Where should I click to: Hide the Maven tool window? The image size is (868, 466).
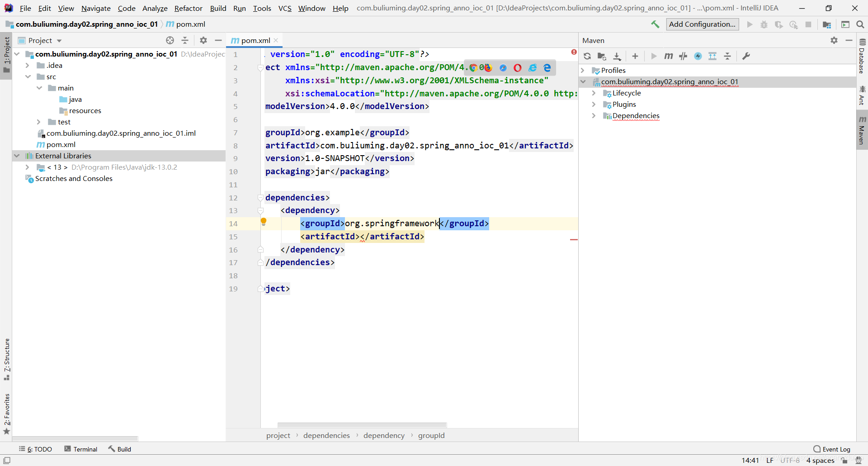point(849,40)
